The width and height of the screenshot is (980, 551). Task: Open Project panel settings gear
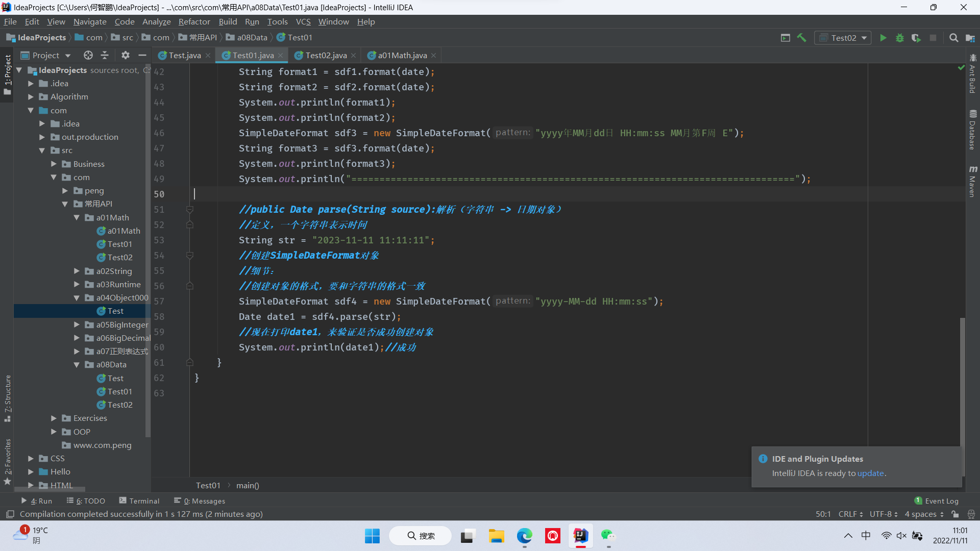point(126,55)
